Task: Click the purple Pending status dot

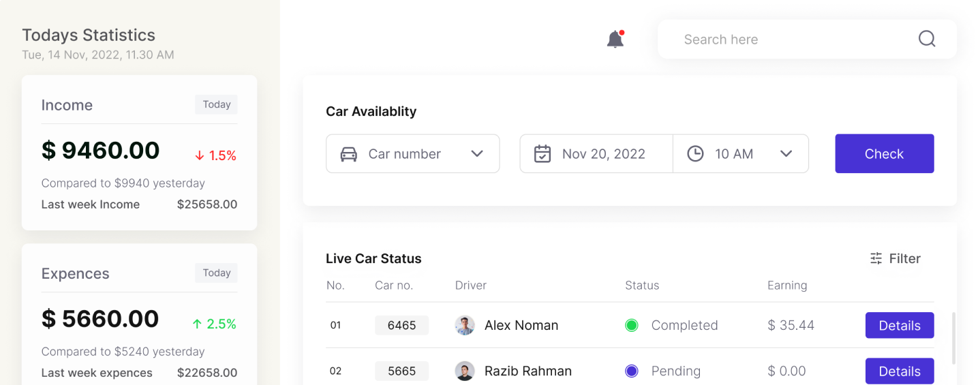Action: tap(632, 371)
